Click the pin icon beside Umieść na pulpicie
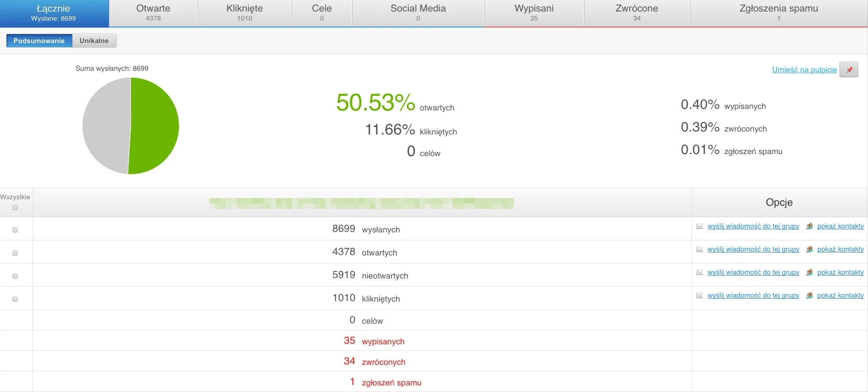868x392 pixels. 849,70
